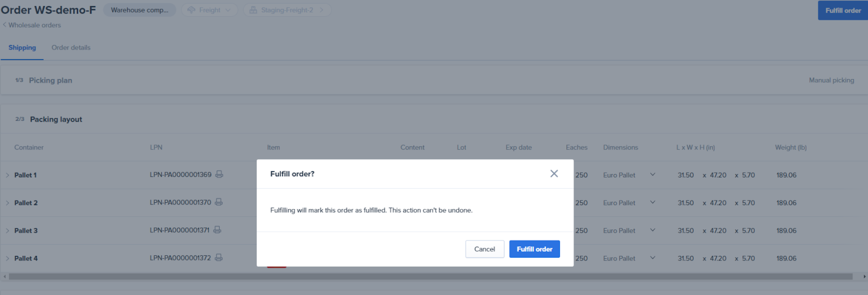The image size is (868, 295).
Task: Go back to Wholesale orders
Action: [x=31, y=25]
